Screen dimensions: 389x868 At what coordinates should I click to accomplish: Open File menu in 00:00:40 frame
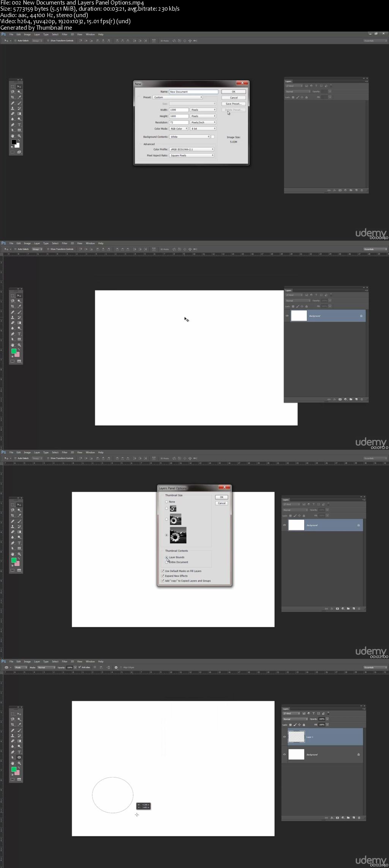point(11,35)
